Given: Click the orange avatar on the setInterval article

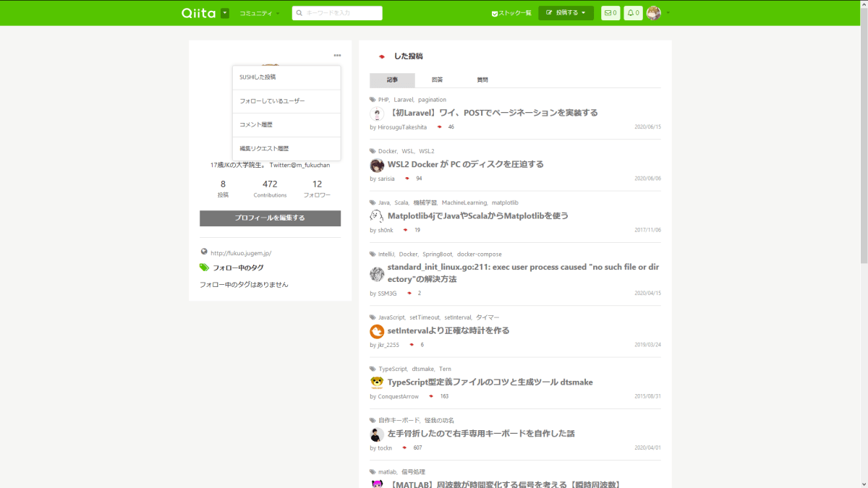Looking at the screenshot, I should (377, 331).
